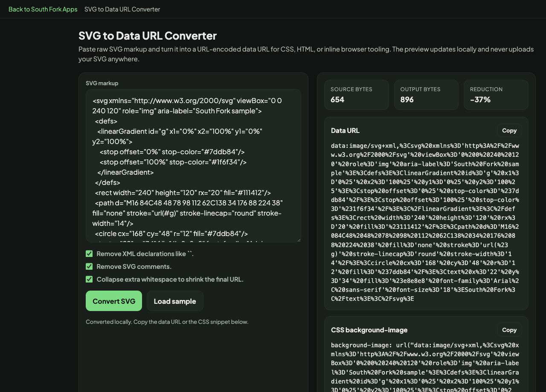
Task: Click SVG to Data URL Converter breadcrumb
Action: tap(122, 9)
